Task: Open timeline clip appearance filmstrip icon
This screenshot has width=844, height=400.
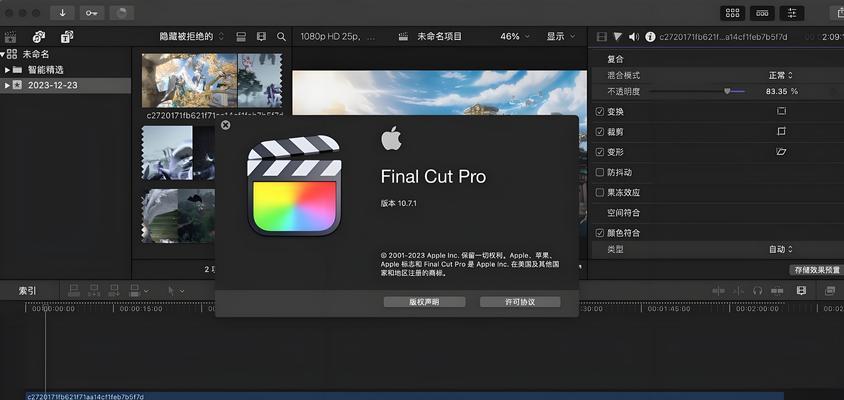Action: tap(801, 291)
